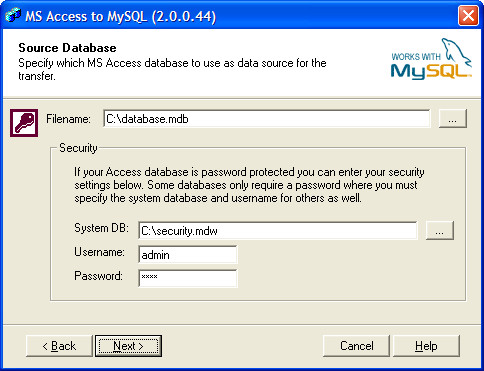Proceed with the Next button
484x371 pixels.
pos(128,346)
